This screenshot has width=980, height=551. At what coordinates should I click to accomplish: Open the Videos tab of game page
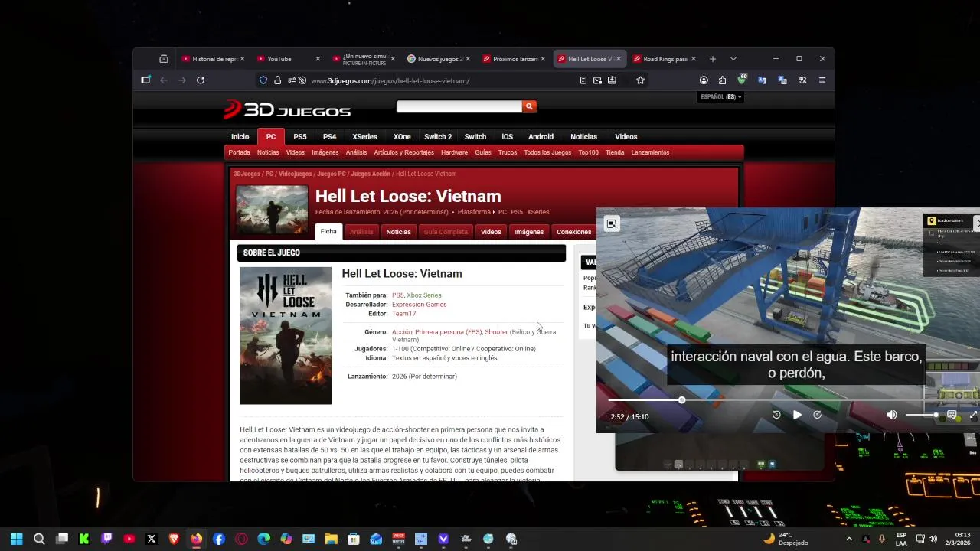pyautogui.click(x=491, y=232)
